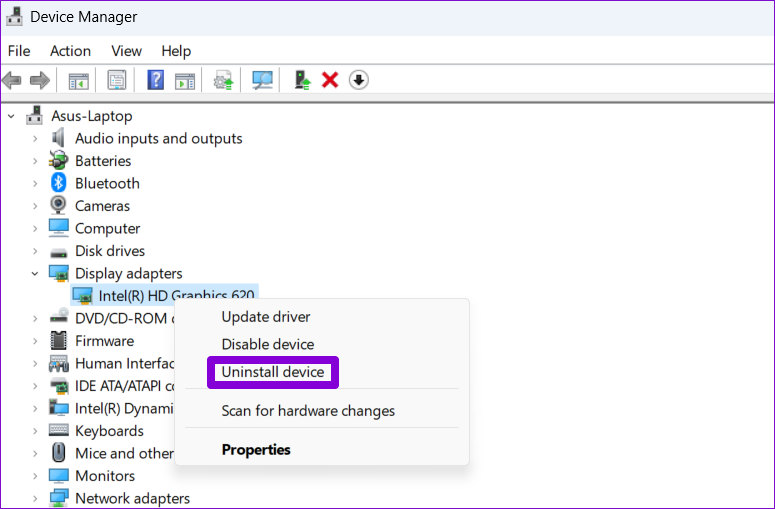Expand the Monitors chevron
Image resolution: width=775 pixels, height=509 pixels.
pyautogui.click(x=35, y=476)
